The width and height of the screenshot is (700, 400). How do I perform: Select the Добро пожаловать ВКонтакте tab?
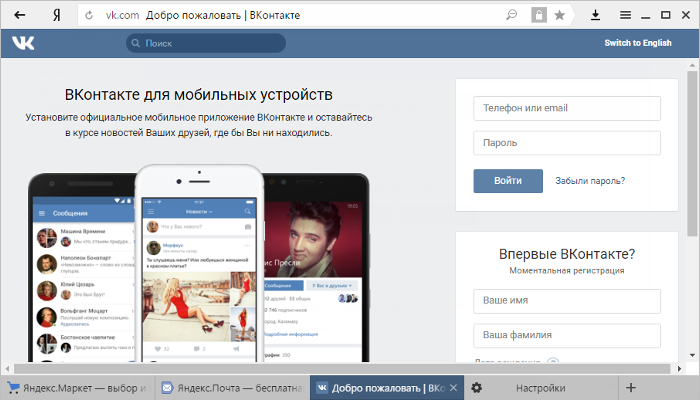[387, 388]
